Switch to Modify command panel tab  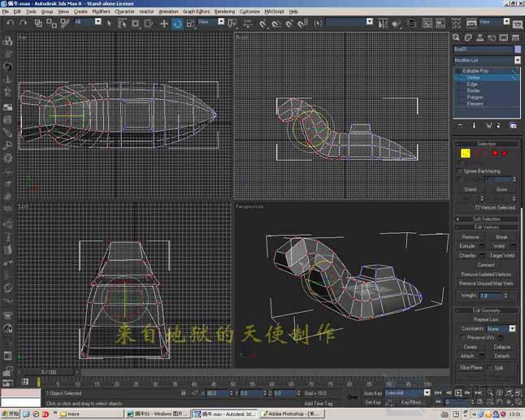[x=468, y=38]
